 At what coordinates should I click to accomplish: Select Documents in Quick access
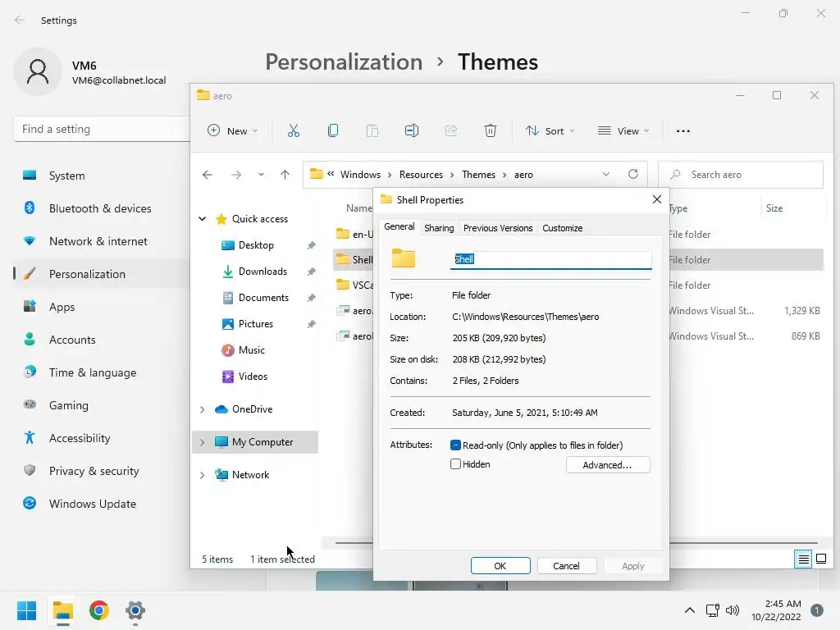(263, 298)
